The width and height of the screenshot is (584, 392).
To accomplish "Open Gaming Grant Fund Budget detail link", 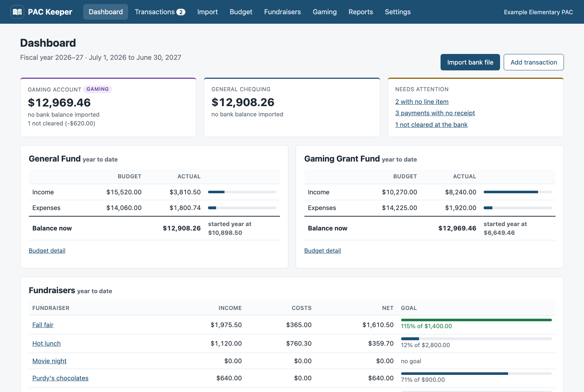I will pyautogui.click(x=323, y=251).
